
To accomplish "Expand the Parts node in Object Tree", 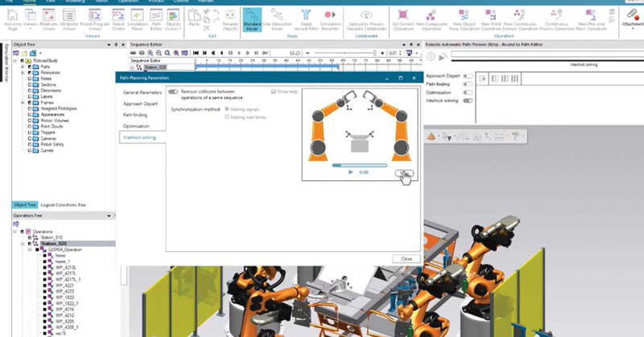I will coord(23,67).
